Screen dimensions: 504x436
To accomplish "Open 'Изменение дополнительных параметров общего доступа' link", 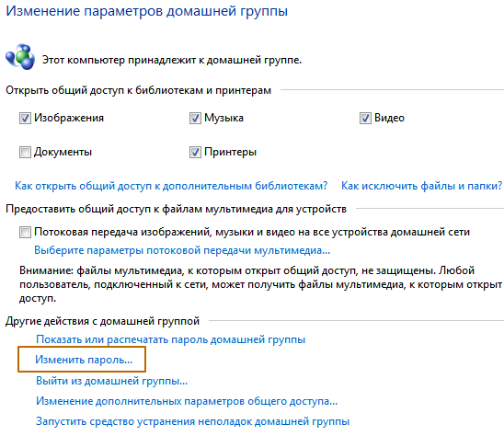I will click(x=187, y=401).
